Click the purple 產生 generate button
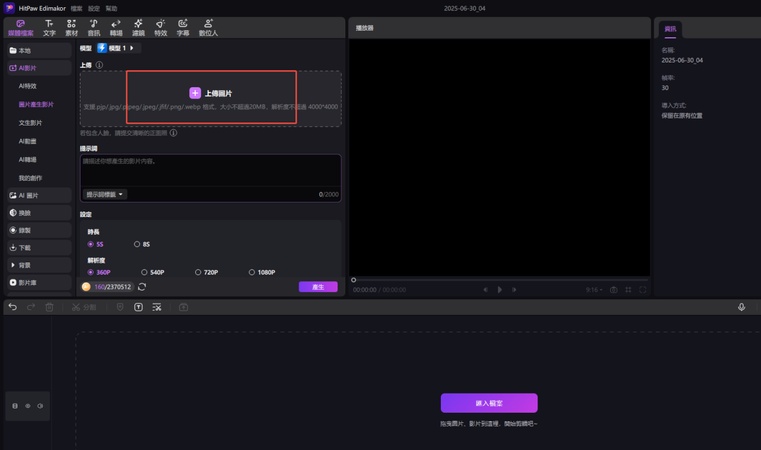The image size is (761, 450). tap(318, 287)
